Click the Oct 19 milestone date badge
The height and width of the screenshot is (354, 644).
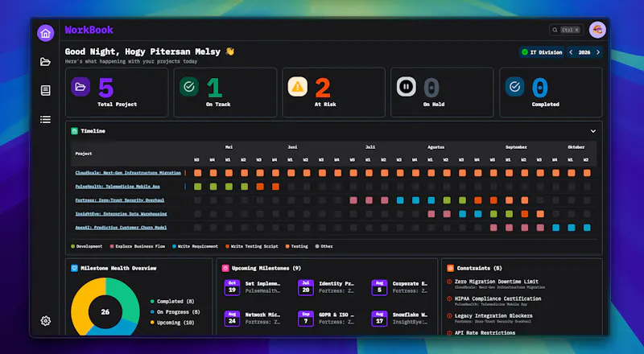pos(232,287)
